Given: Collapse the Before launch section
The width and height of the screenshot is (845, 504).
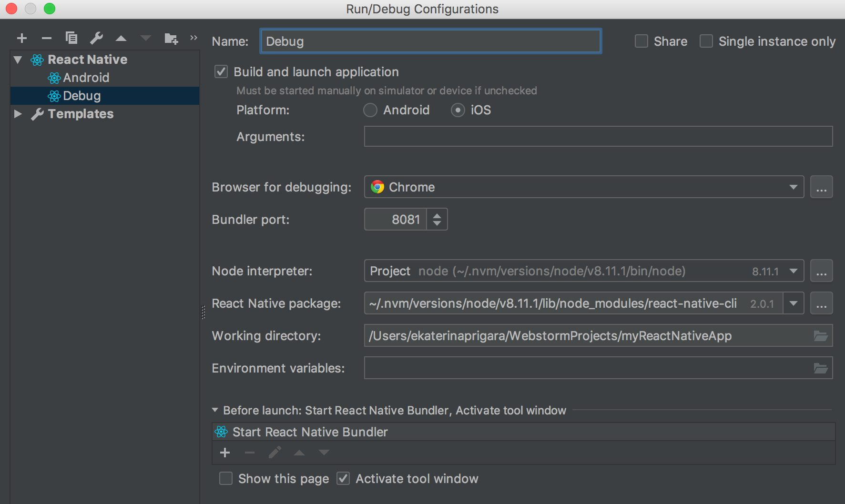Looking at the screenshot, I should (x=215, y=410).
